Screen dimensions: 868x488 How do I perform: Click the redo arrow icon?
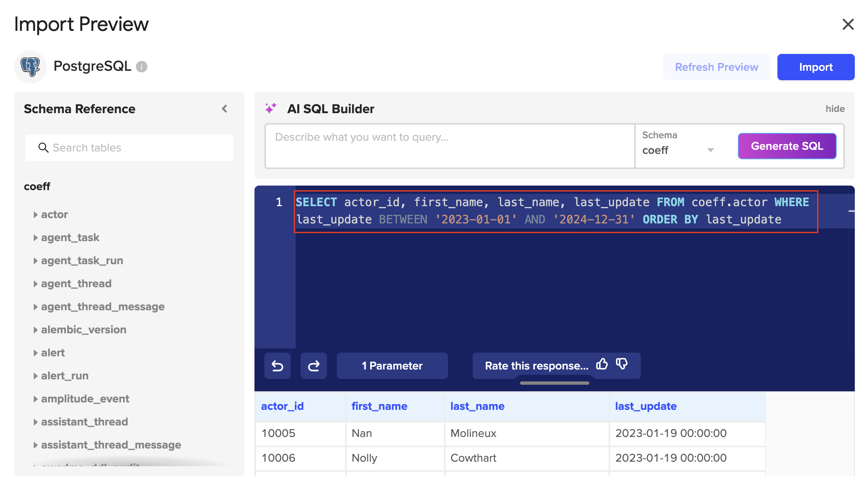[x=313, y=366]
